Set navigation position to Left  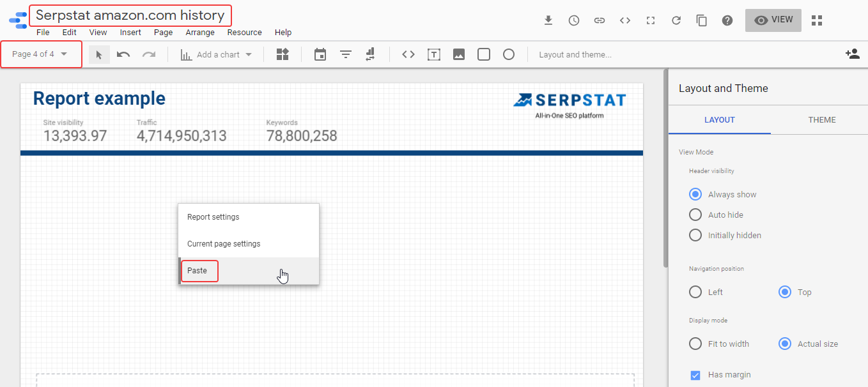tap(695, 292)
